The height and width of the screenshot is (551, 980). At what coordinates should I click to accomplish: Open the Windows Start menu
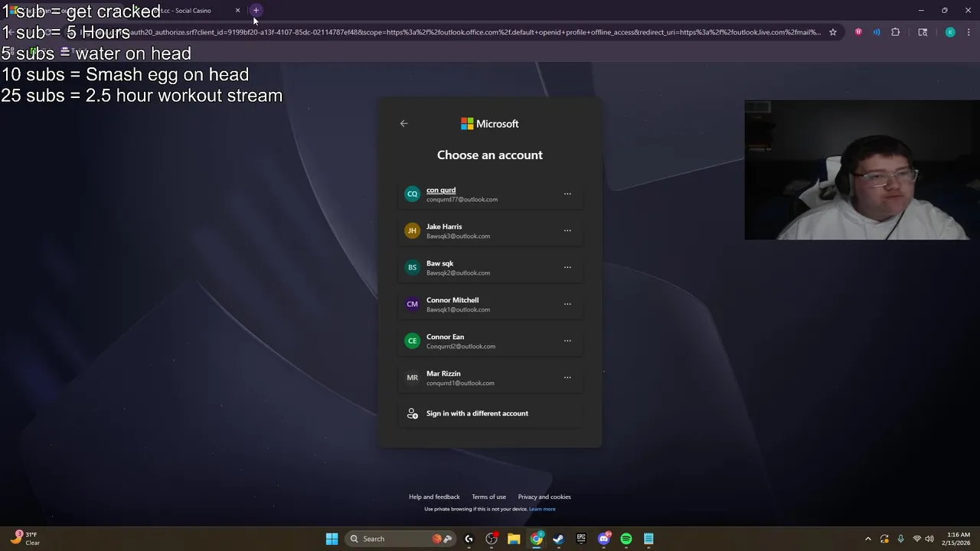(x=332, y=539)
